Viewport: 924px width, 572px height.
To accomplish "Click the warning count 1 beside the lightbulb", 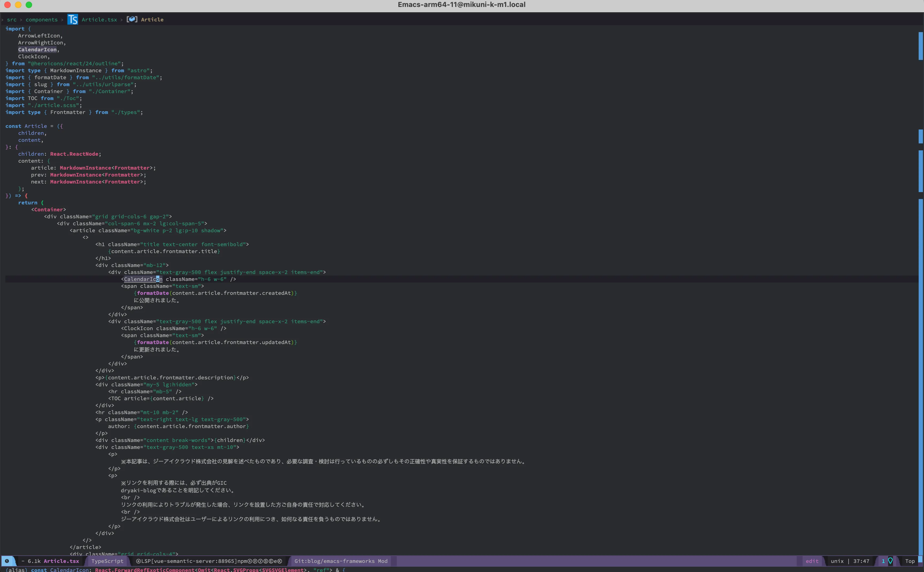I will coord(884,561).
